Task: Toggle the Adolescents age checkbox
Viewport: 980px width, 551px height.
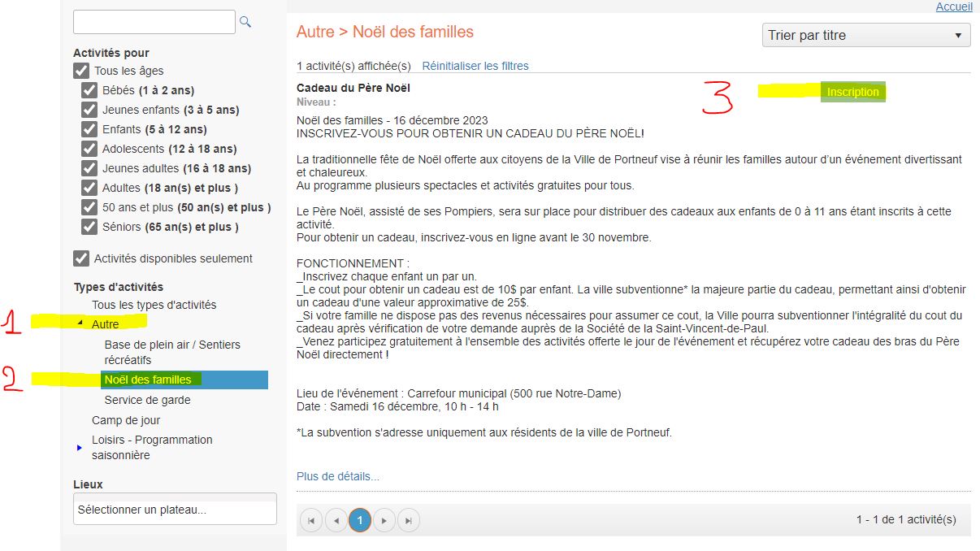Action: [89, 149]
